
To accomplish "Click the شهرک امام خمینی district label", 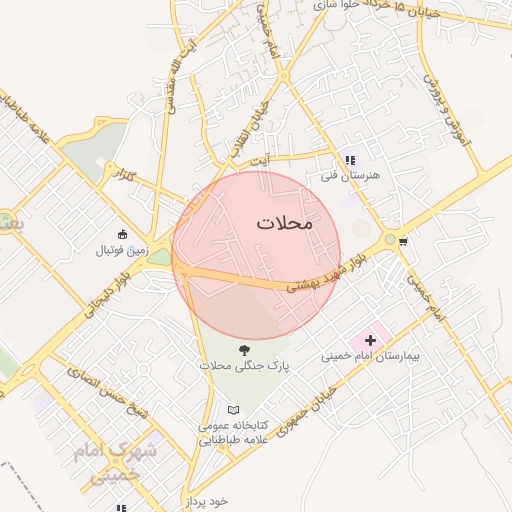I will [115, 463].
